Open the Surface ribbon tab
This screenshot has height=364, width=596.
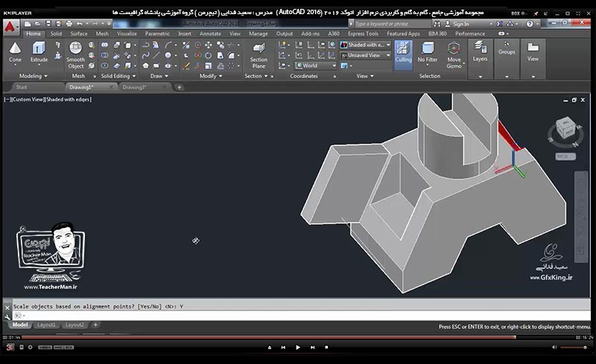tap(79, 33)
